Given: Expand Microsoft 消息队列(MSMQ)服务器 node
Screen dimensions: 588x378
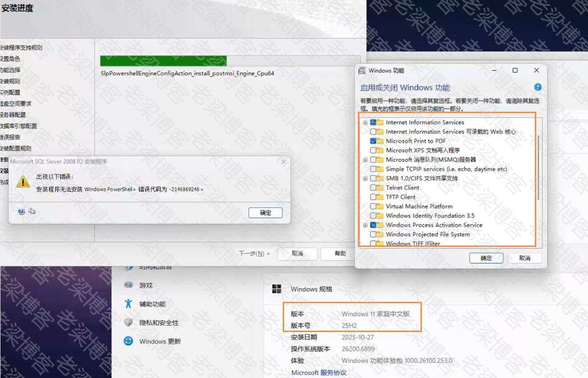Looking at the screenshot, I should [x=366, y=160].
